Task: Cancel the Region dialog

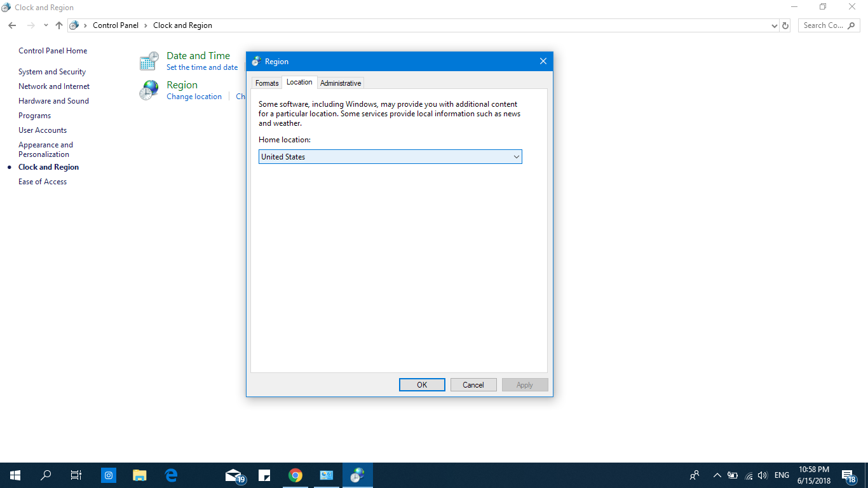Action: tap(473, 385)
